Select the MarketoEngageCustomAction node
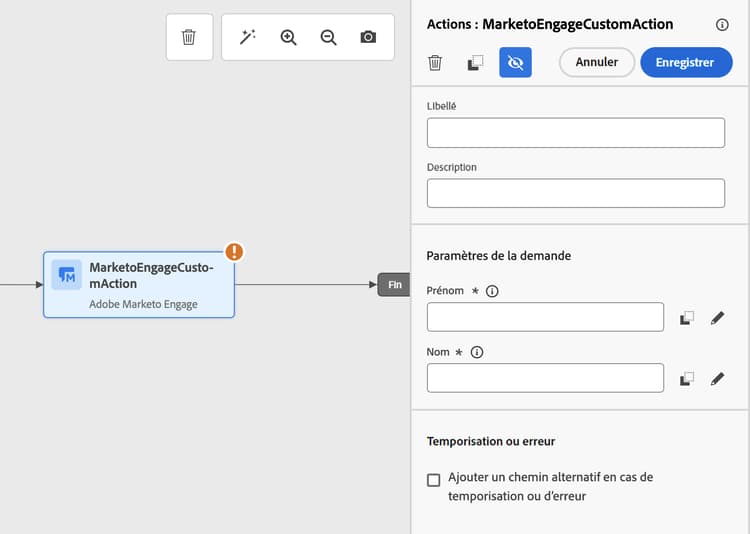 click(x=139, y=285)
